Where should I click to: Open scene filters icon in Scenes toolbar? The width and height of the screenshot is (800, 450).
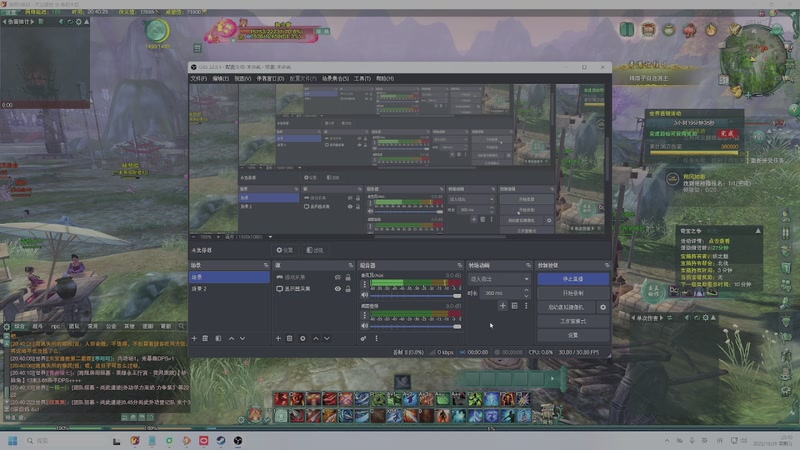[x=218, y=338]
